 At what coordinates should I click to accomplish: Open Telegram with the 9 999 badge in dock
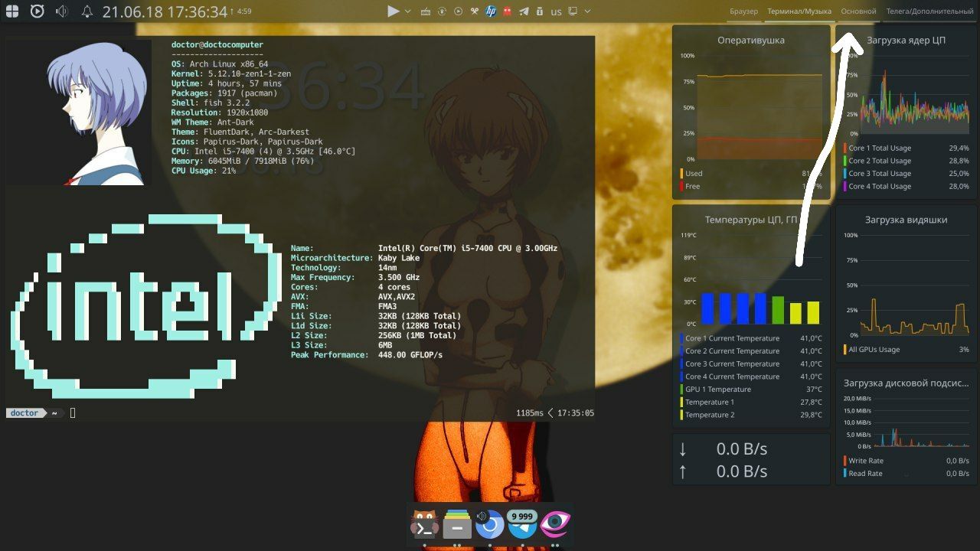[523, 525]
